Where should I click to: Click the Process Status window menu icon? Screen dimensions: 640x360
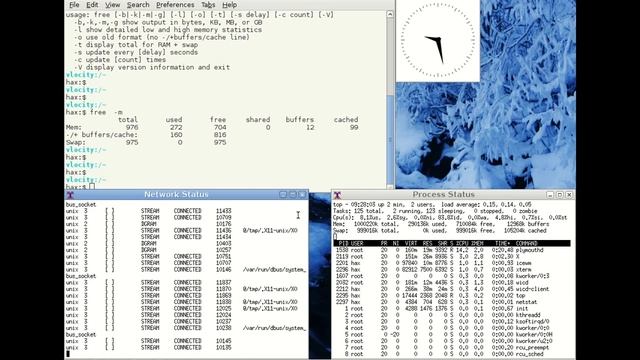(x=337, y=195)
